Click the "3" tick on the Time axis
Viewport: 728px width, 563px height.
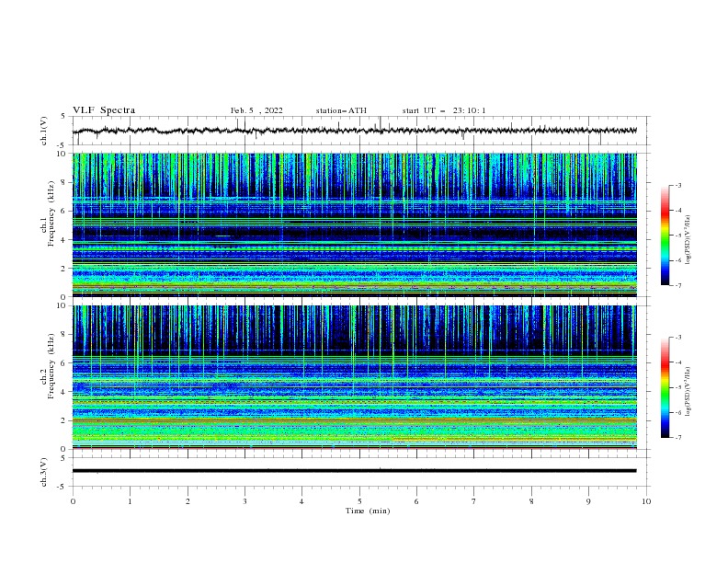point(245,501)
